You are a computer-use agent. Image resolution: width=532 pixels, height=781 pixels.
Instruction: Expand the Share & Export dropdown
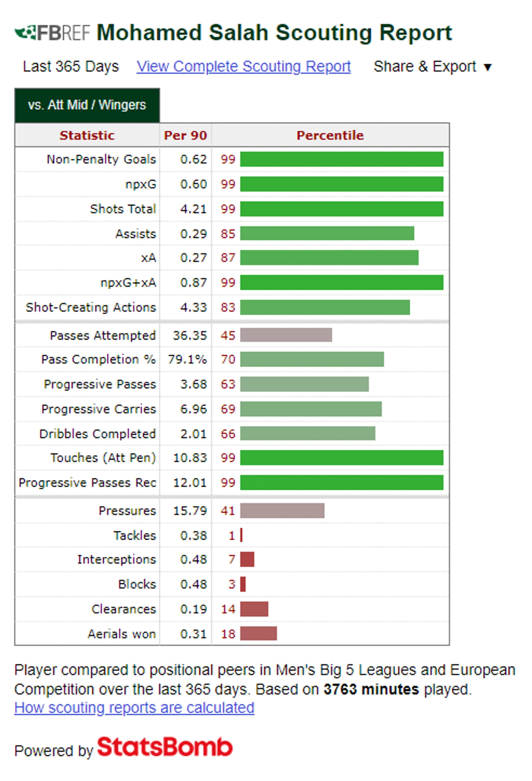pos(432,67)
